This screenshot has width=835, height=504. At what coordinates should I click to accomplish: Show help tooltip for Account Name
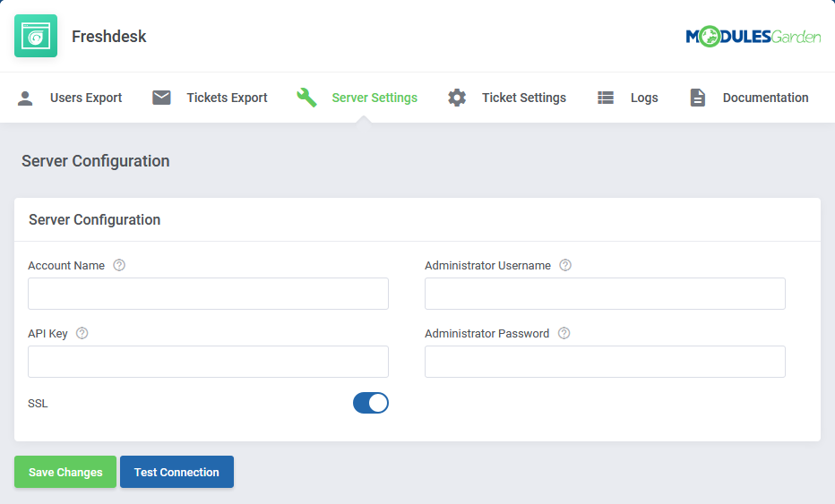[x=119, y=265]
